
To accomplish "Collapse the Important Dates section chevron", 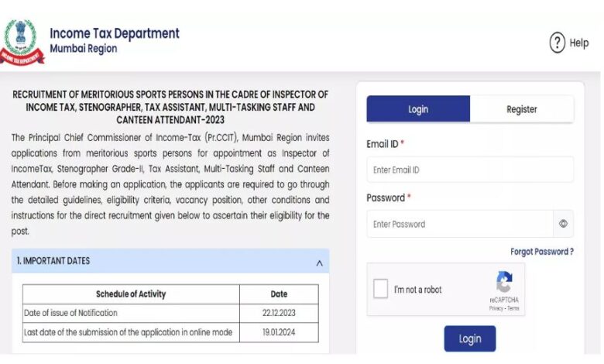I will (x=319, y=263).
